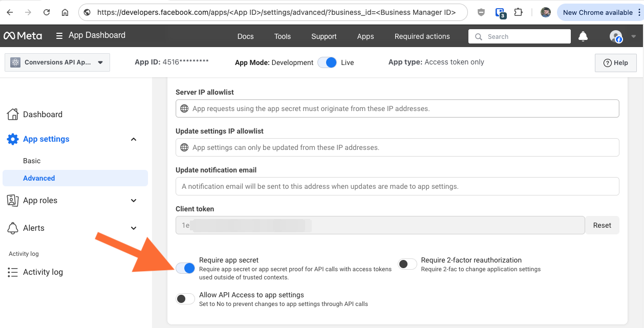Image resolution: width=644 pixels, height=328 pixels.
Task: Click the App roles sidebar icon
Action: (x=13, y=201)
